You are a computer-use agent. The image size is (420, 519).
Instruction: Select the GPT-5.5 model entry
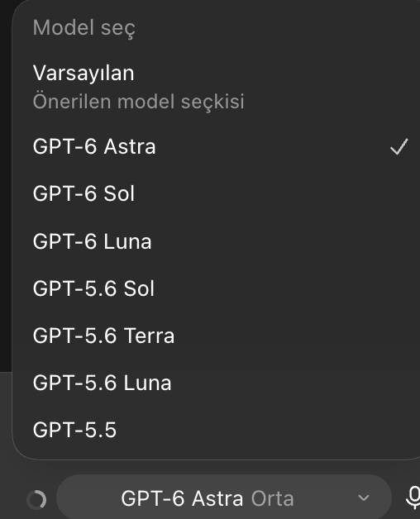tap(216, 430)
